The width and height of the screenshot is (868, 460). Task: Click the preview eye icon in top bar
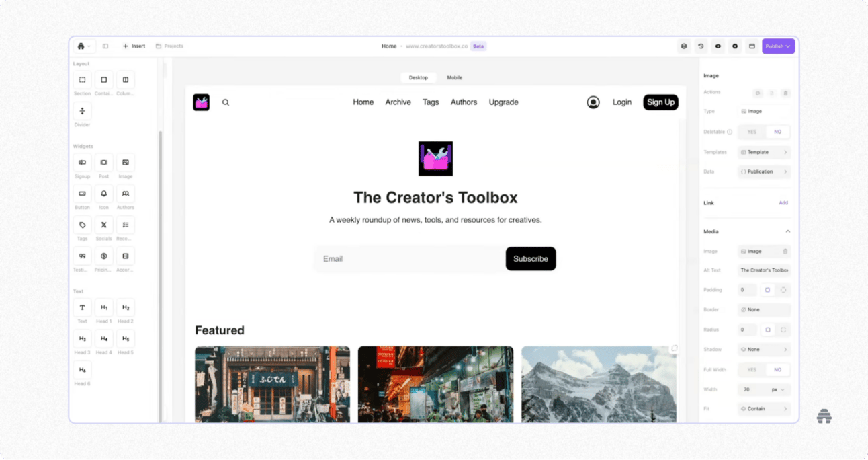[718, 46]
